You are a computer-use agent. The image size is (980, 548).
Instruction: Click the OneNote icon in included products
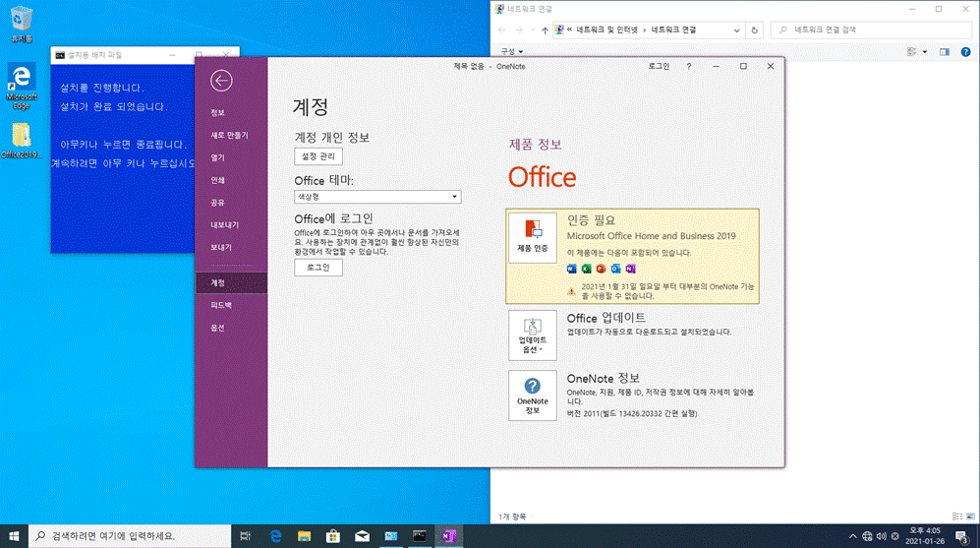tap(631, 269)
